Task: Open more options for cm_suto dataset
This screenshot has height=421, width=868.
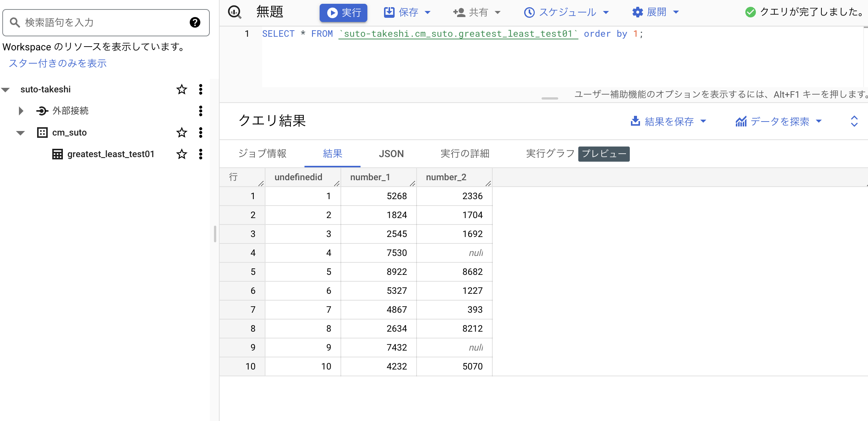Action: point(201,133)
